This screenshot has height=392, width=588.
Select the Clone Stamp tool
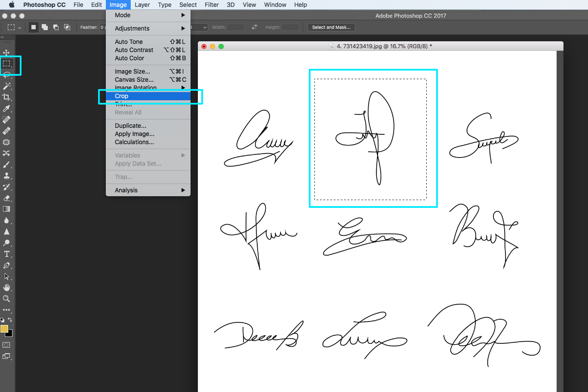tap(6, 176)
